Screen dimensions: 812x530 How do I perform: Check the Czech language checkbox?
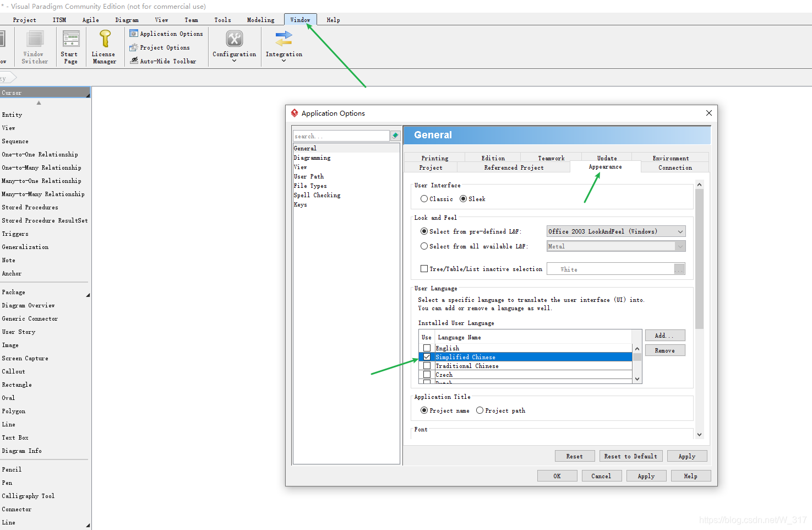427,375
